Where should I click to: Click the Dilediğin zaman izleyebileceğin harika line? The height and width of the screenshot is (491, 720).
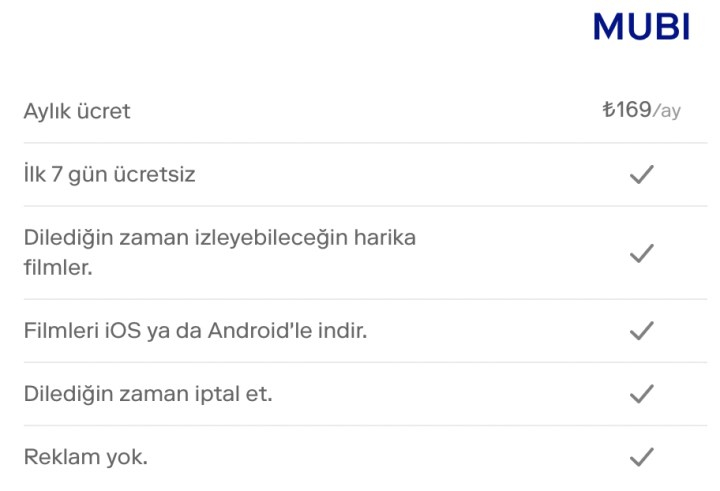coord(219,239)
